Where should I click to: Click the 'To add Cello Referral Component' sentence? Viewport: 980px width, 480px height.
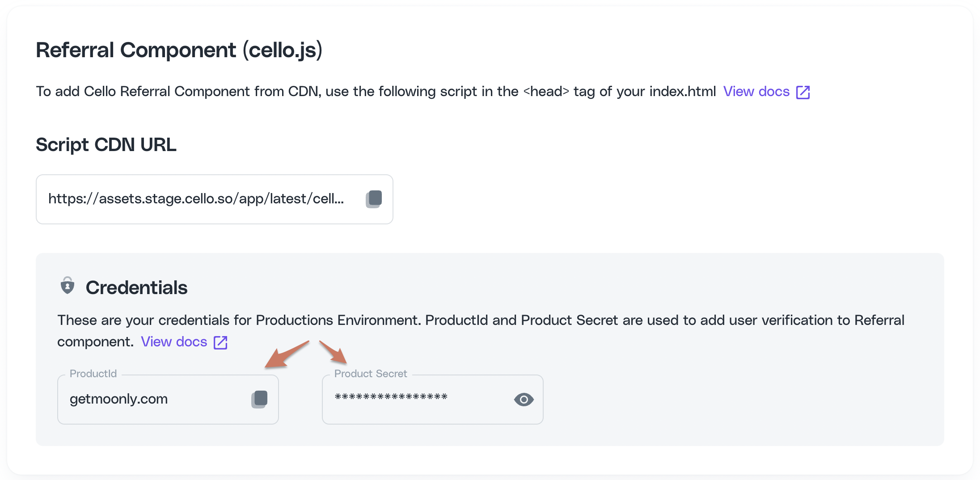[376, 92]
